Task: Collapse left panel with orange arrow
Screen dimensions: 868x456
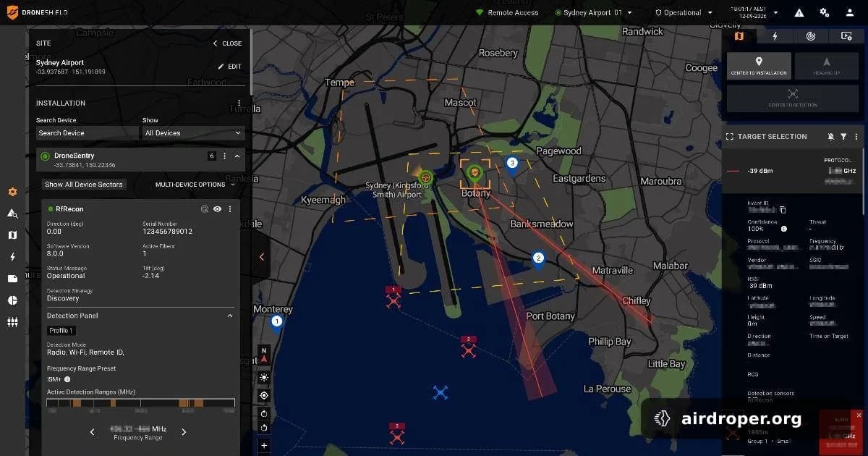Action: (262, 257)
